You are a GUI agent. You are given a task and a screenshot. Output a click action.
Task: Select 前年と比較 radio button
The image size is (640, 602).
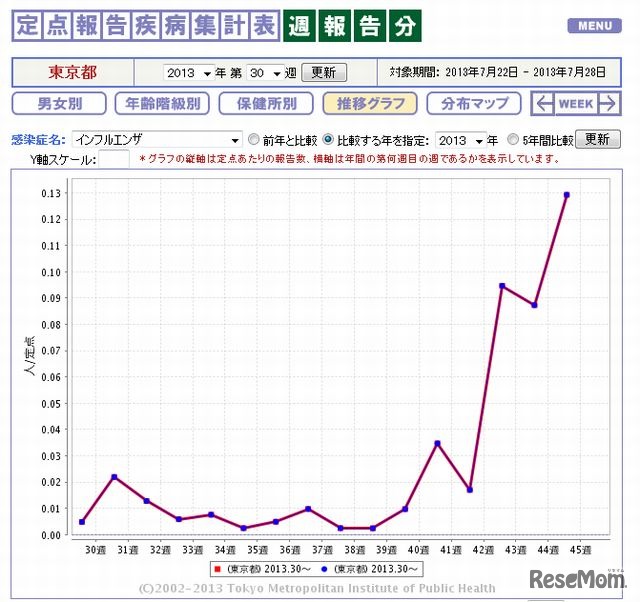pos(253,140)
